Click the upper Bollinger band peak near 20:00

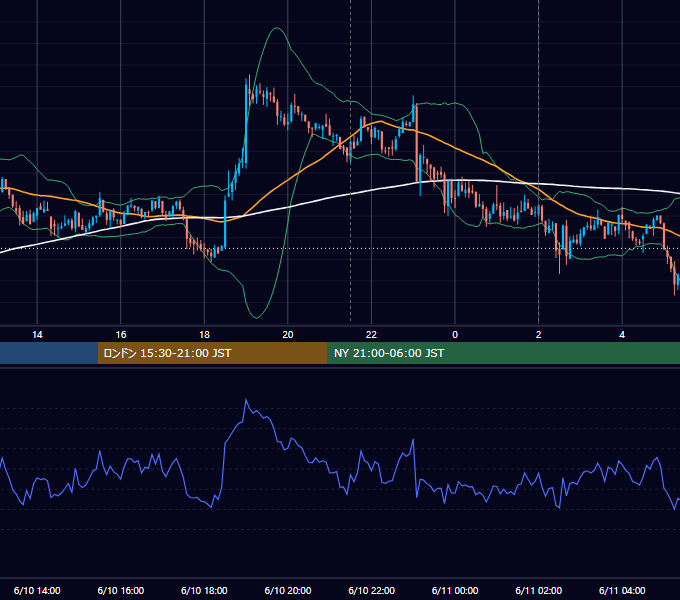pos(276,28)
